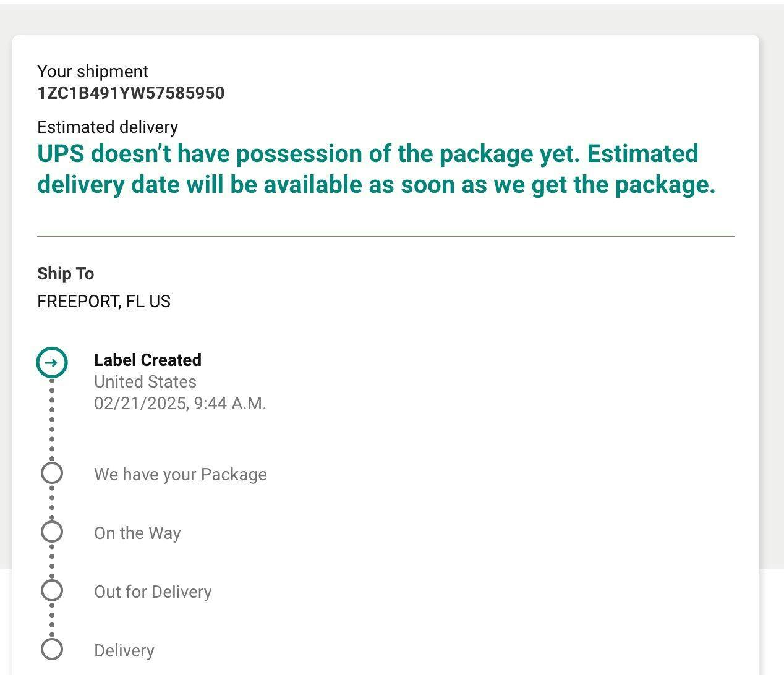Click the Delivery step label

click(x=124, y=651)
